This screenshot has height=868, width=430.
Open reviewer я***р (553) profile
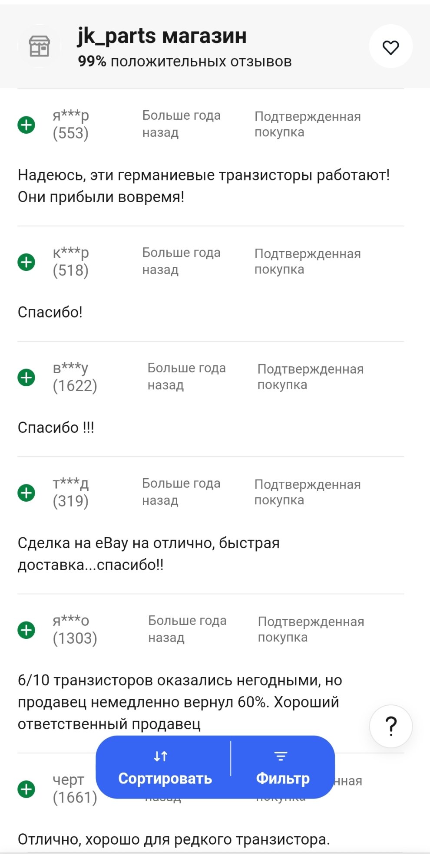(71, 124)
